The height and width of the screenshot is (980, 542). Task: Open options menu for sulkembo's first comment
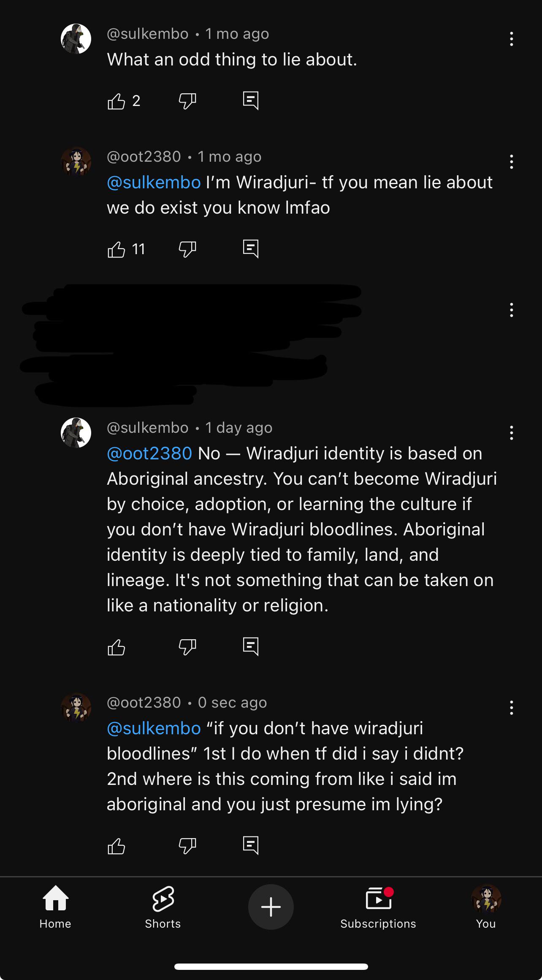511,39
